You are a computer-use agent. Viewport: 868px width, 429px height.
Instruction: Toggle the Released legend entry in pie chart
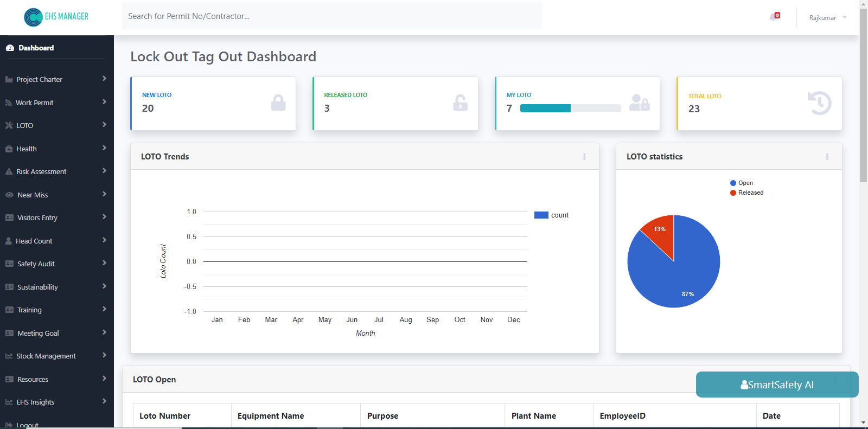[747, 193]
